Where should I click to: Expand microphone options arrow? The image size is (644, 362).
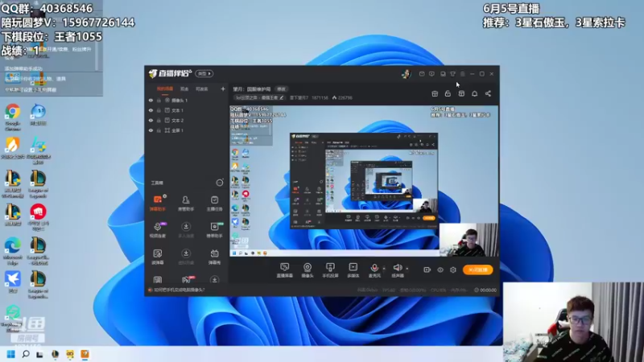384,269
